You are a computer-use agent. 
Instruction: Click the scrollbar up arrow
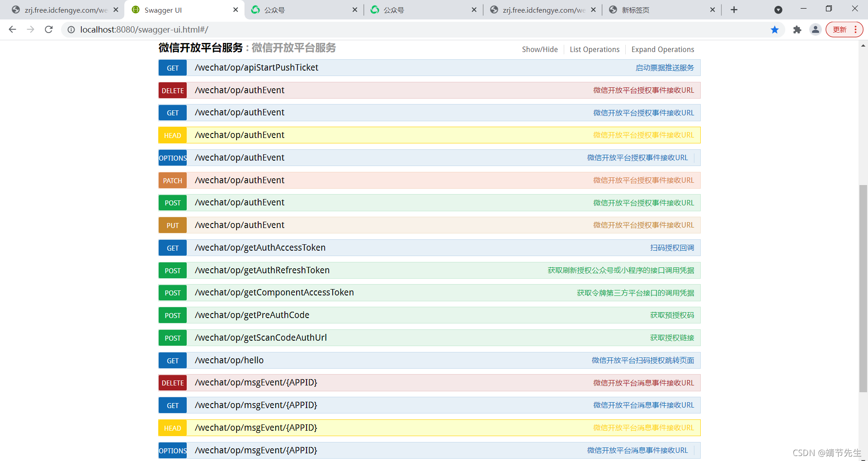click(x=863, y=45)
